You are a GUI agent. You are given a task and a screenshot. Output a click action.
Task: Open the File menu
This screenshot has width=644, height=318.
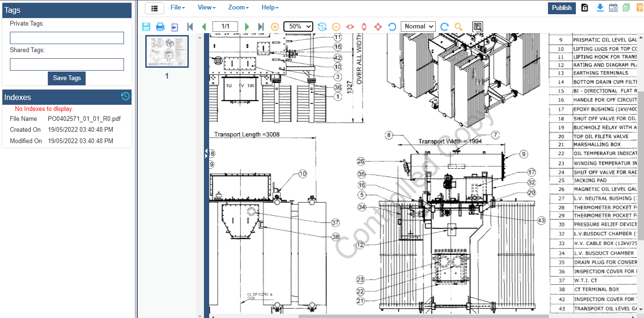point(177,8)
